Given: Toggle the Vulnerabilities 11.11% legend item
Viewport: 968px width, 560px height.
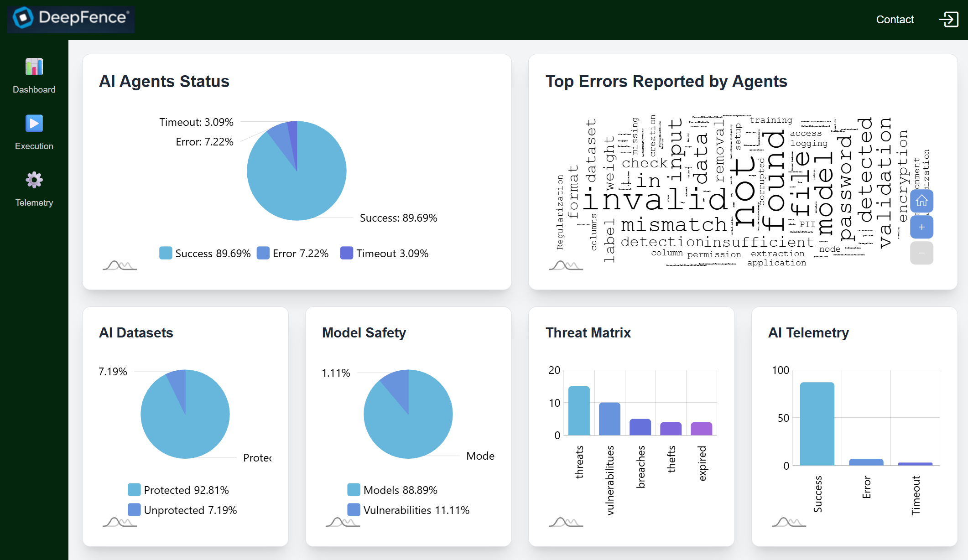Looking at the screenshot, I should click(408, 510).
